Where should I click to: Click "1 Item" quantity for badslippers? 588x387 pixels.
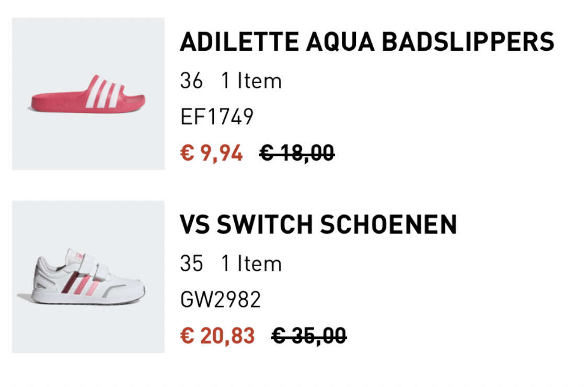(x=251, y=81)
